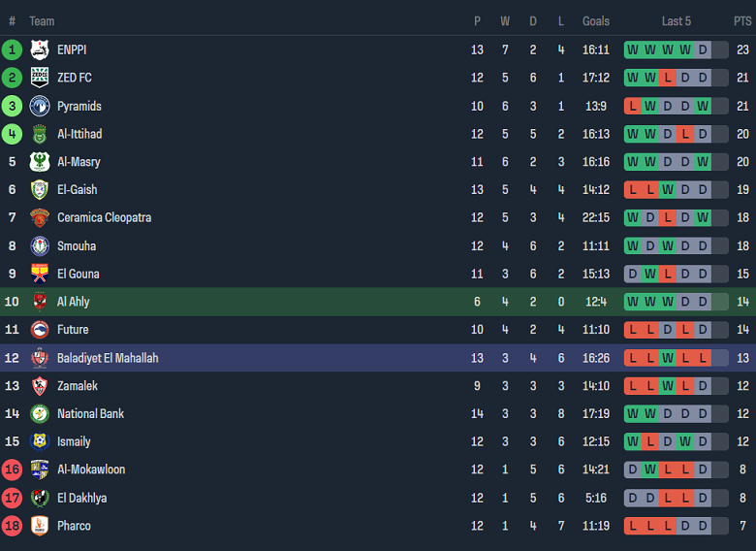Screen dimensions: 756x551
Task: Click ENPPI's first green W form badge
Action: (x=633, y=49)
